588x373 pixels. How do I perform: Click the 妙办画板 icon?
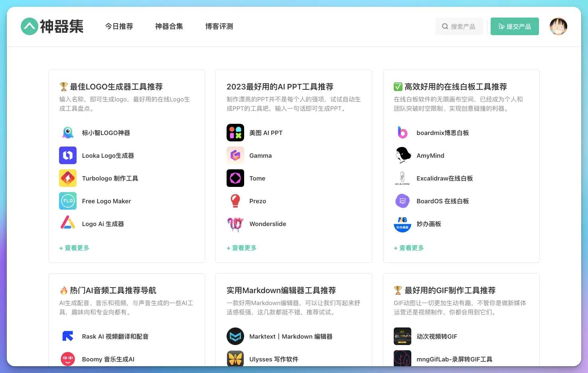403,224
